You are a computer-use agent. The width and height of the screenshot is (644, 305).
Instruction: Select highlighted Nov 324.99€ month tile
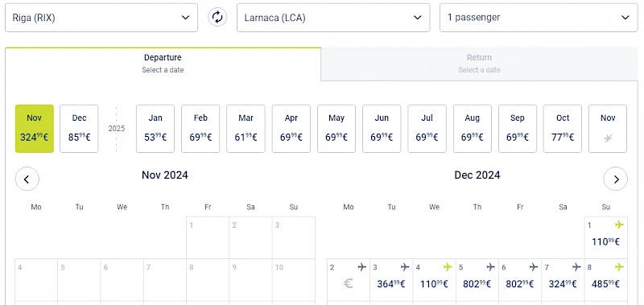(35, 129)
